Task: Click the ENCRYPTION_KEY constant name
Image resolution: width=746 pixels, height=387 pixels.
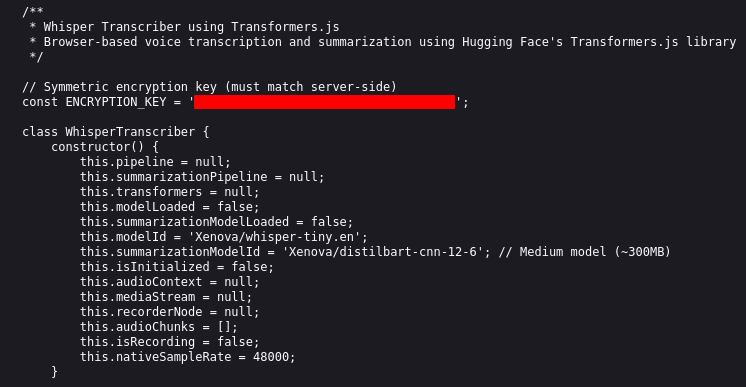Action: [116, 102]
